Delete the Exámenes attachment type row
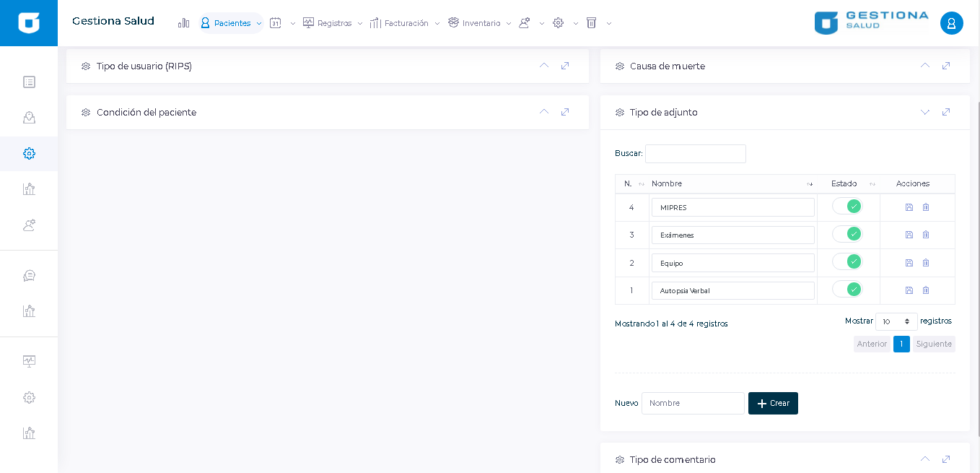980x473 pixels. (x=926, y=235)
